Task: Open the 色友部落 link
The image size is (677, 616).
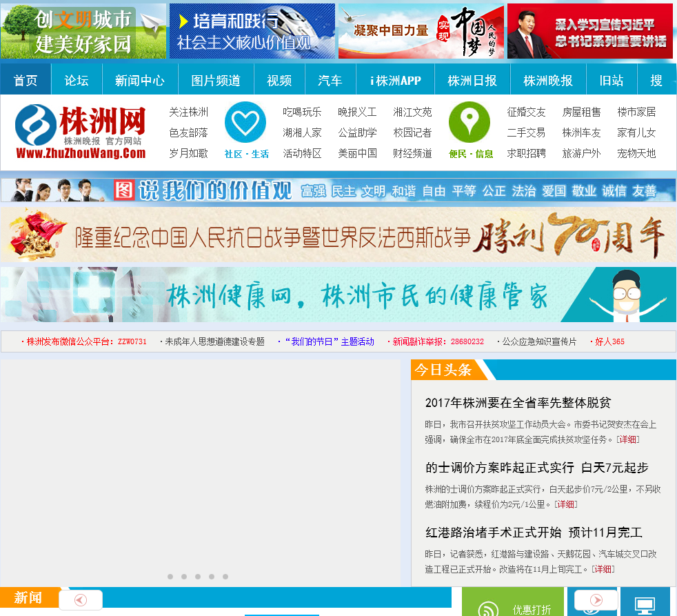Action: (189, 132)
